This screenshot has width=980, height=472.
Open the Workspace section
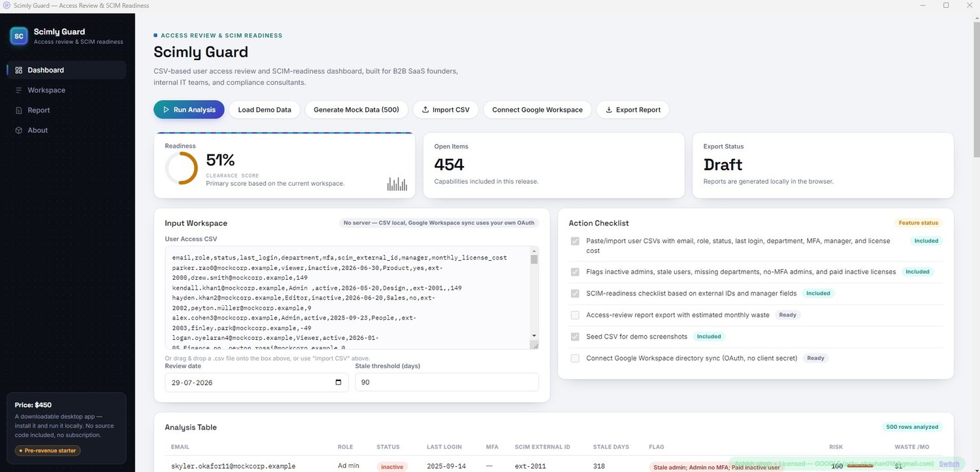[66, 90]
